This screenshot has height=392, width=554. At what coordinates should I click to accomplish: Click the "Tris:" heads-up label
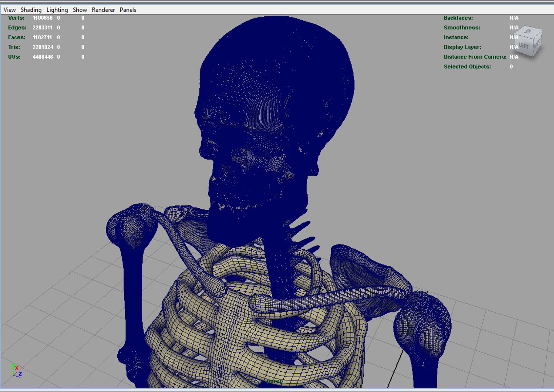14,47
